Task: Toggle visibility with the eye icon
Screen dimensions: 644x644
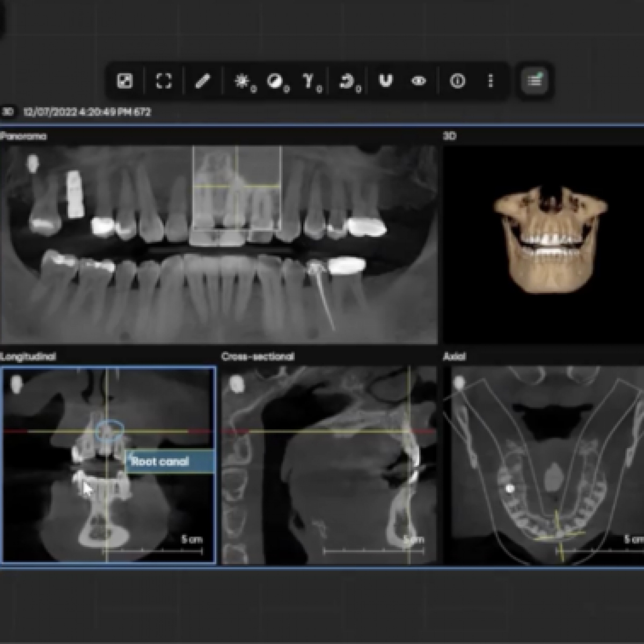Action: [x=419, y=81]
